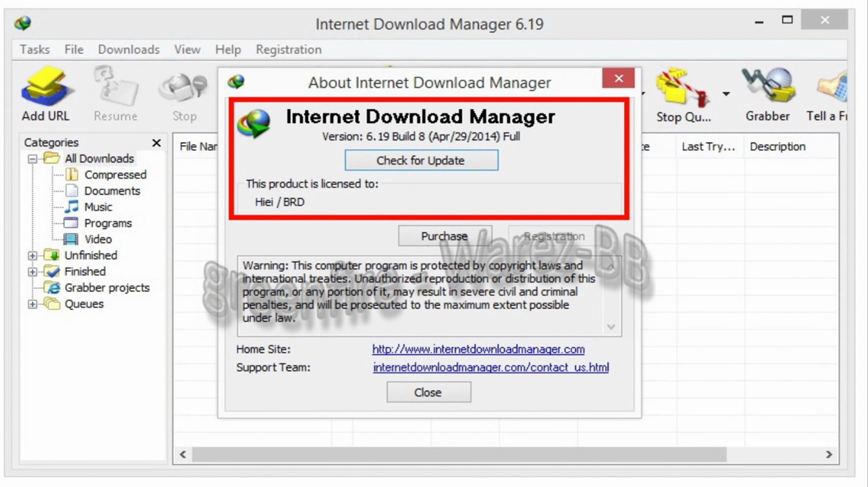Open the Downloads menu
The width and height of the screenshot is (868, 487).
click(x=129, y=50)
